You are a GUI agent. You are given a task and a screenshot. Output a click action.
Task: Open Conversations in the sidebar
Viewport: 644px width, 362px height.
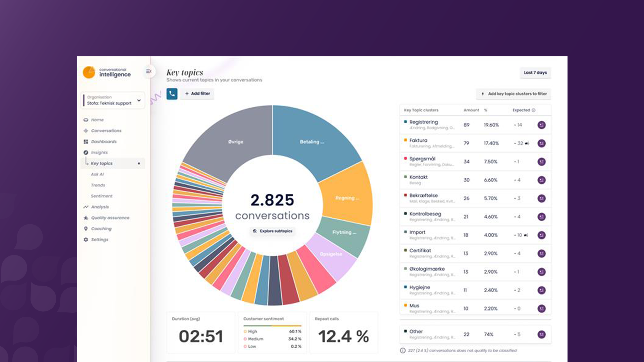click(x=106, y=131)
